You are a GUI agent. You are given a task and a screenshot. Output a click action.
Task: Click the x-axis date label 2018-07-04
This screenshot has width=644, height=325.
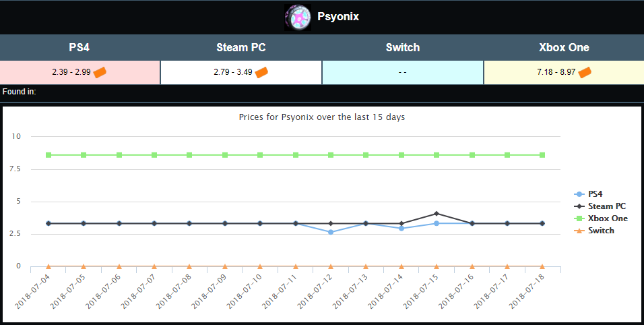pos(32,292)
